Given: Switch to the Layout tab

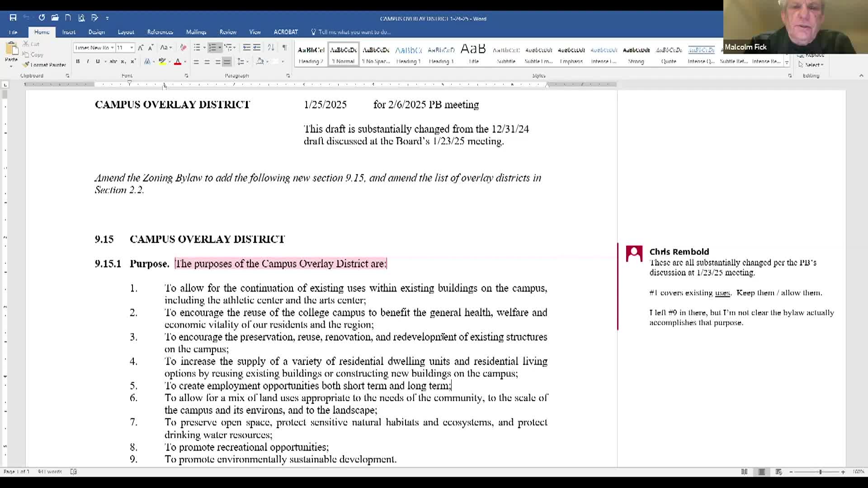Looking at the screenshot, I should pyautogui.click(x=126, y=32).
